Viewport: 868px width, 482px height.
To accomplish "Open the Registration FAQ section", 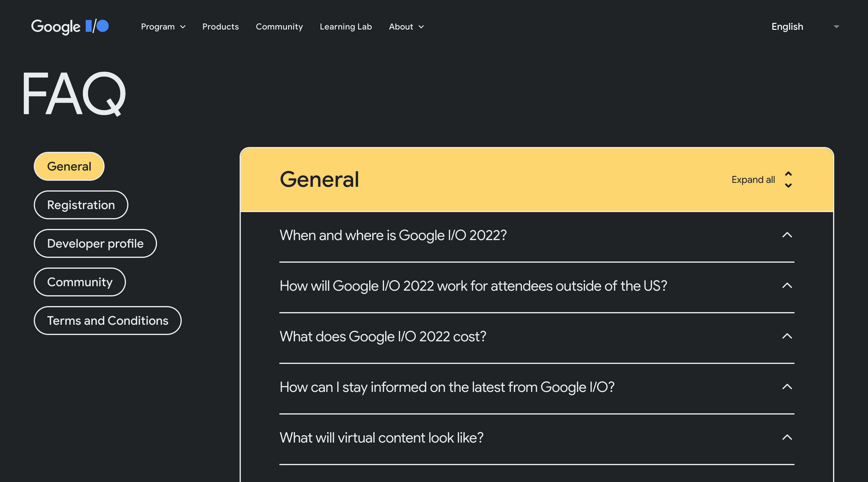I will [81, 205].
